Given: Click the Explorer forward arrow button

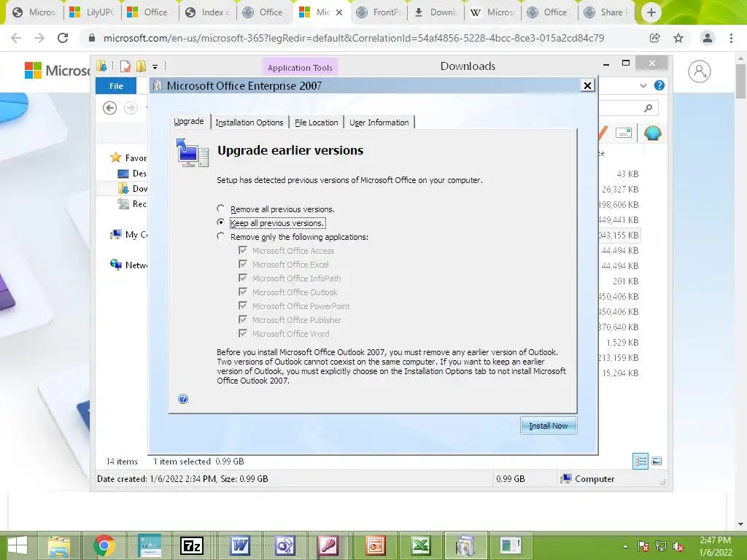Looking at the screenshot, I should 131,108.
